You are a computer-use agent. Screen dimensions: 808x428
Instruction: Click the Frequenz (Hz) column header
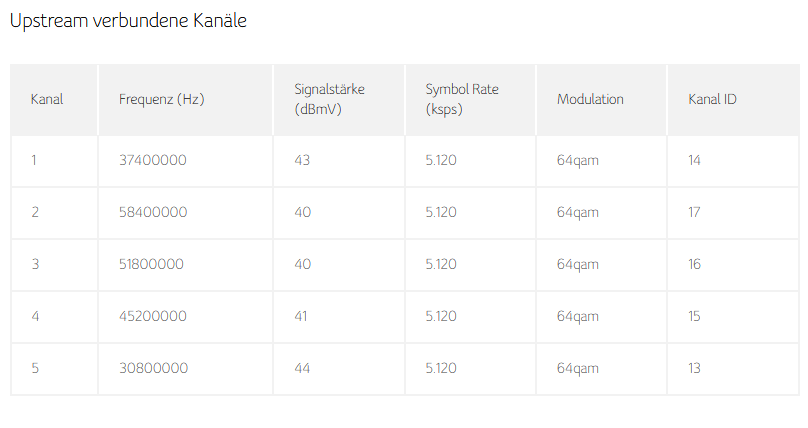[x=161, y=99]
